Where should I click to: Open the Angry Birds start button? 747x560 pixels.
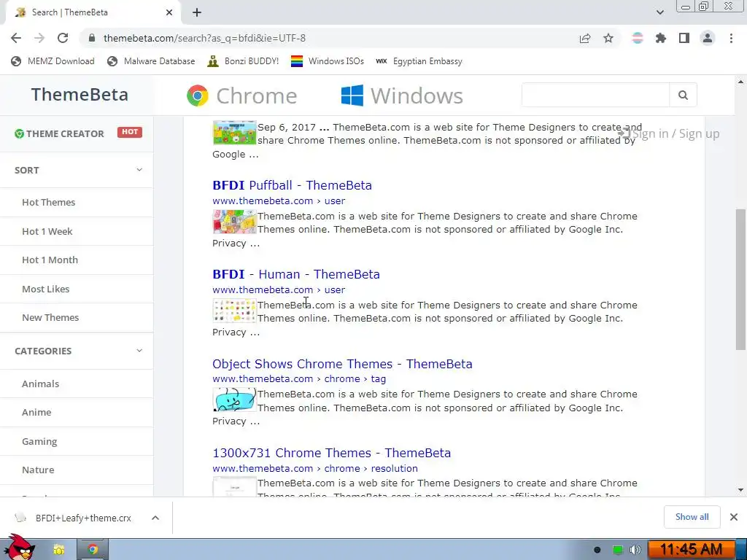[x=19, y=548]
